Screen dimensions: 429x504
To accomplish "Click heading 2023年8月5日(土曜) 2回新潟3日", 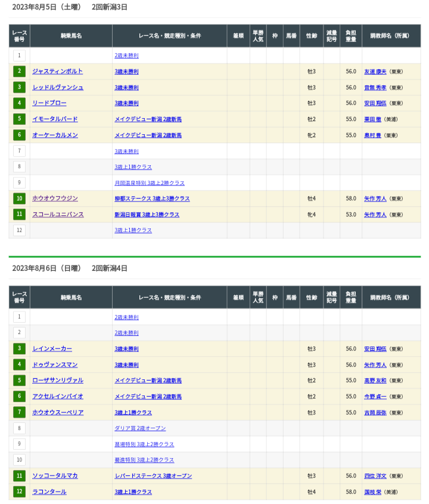I will pyautogui.click(x=70, y=7).
